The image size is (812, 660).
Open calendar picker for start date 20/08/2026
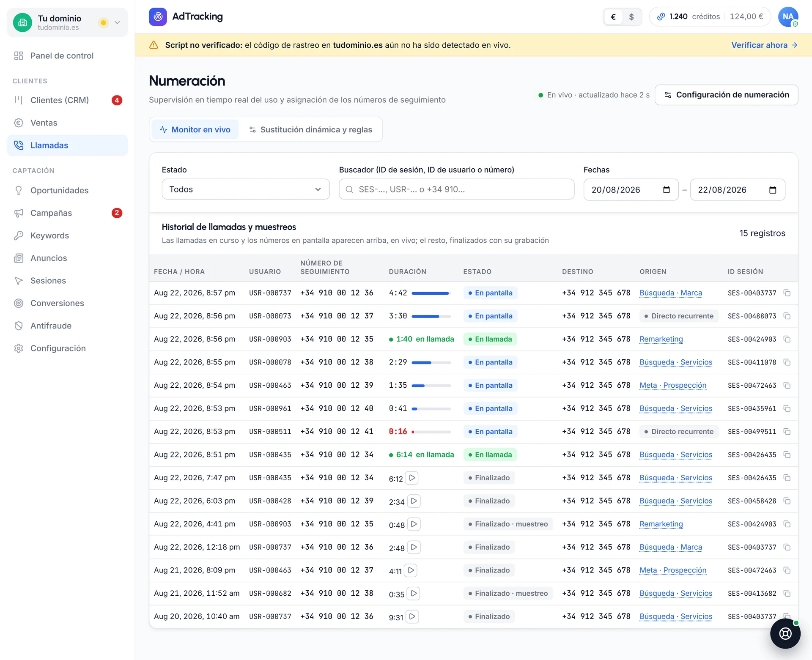pyautogui.click(x=667, y=190)
